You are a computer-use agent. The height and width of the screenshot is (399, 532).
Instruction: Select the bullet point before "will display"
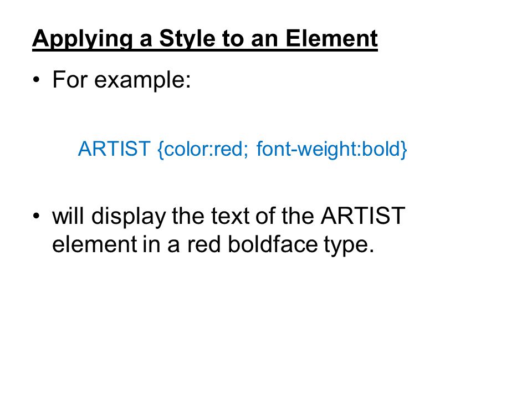[x=37, y=216]
